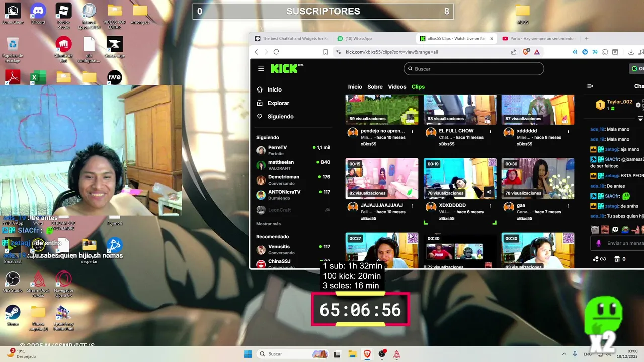The image size is (644, 362).
Task: Switch to 'Porta - Hay siempre' YouTube tab
Action: coord(539,38)
